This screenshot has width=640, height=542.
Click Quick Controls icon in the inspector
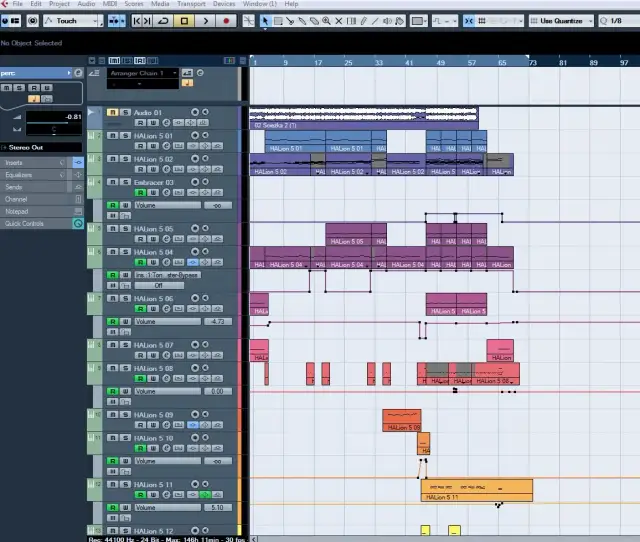pos(78,223)
